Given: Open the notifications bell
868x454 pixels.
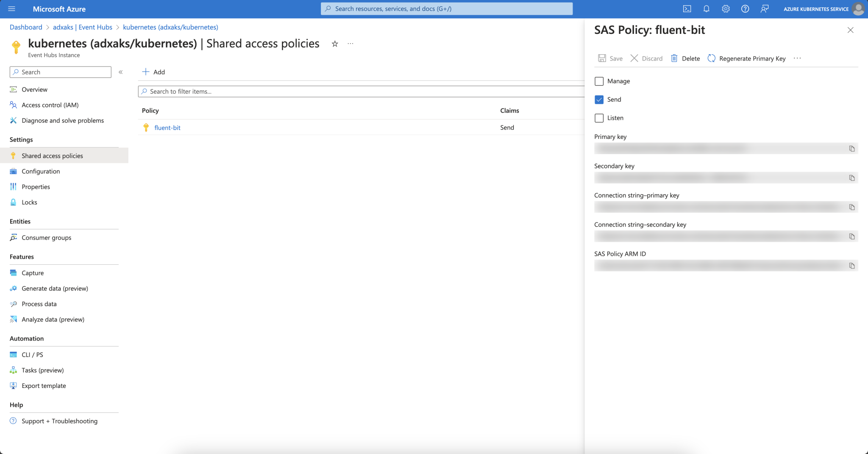Looking at the screenshot, I should pyautogui.click(x=706, y=8).
